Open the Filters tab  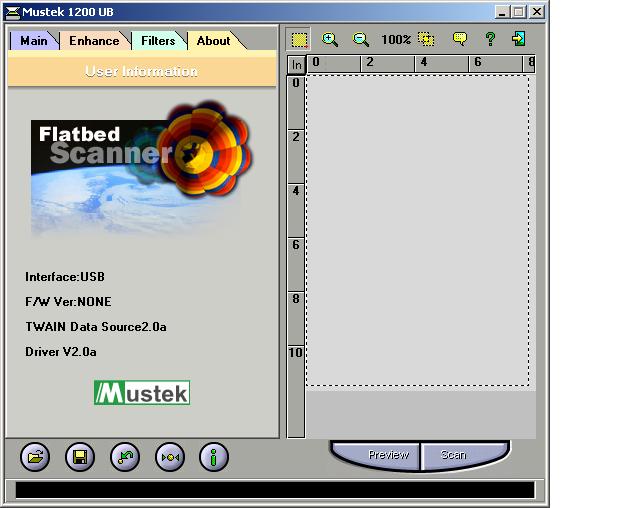pos(158,41)
